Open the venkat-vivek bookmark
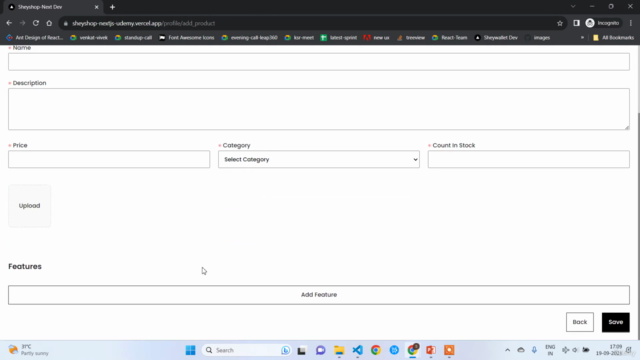This screenshot has width=640, height=360. [89, 38]
